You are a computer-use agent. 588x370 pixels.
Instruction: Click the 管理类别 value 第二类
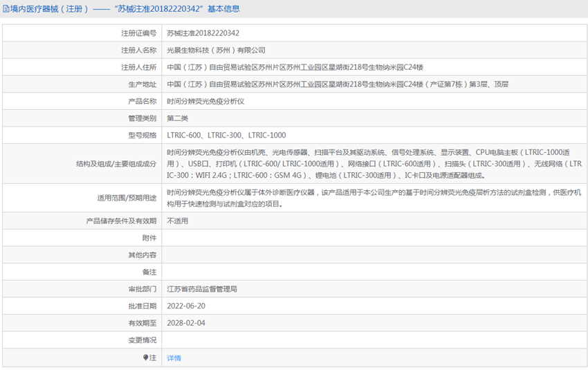point(177,118)
